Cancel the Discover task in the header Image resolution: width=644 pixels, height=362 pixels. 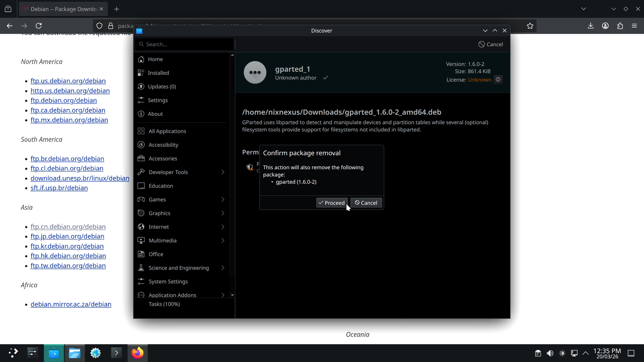491,44
